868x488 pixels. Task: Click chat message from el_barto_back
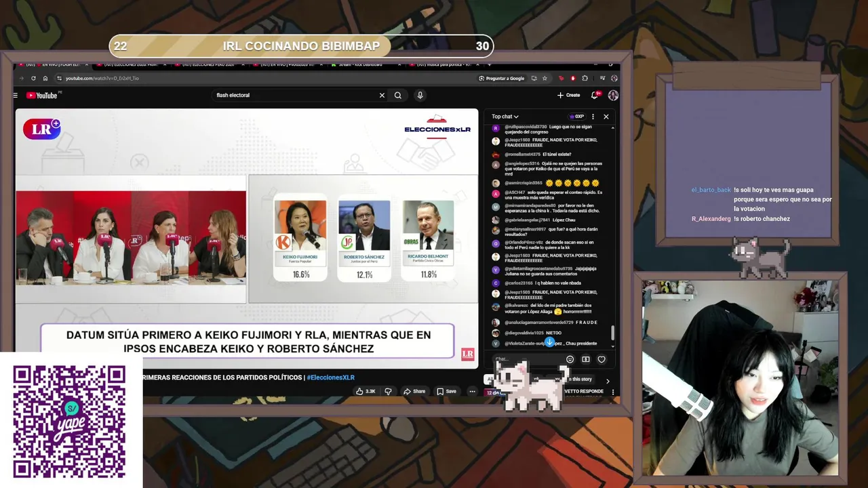[x=762, y=199]
